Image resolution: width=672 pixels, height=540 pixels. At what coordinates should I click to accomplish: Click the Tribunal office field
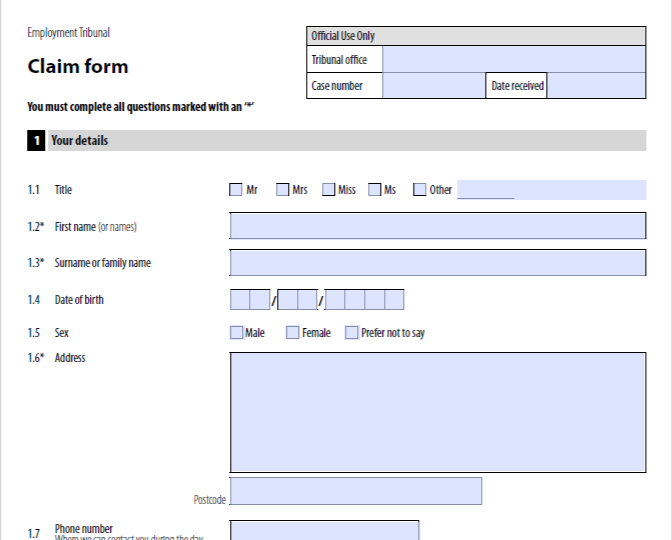pos(514,60)
